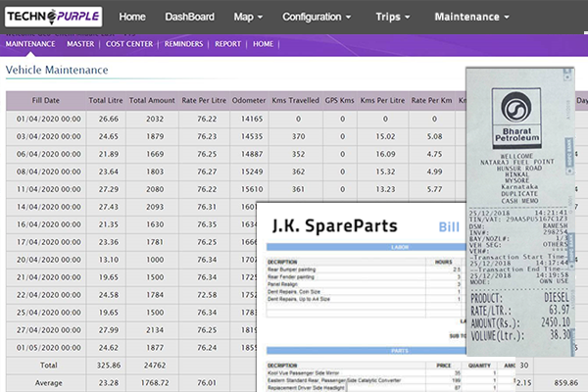Click the Rate Per Km column header
This screenshot has width=588, height=392.
431,101
